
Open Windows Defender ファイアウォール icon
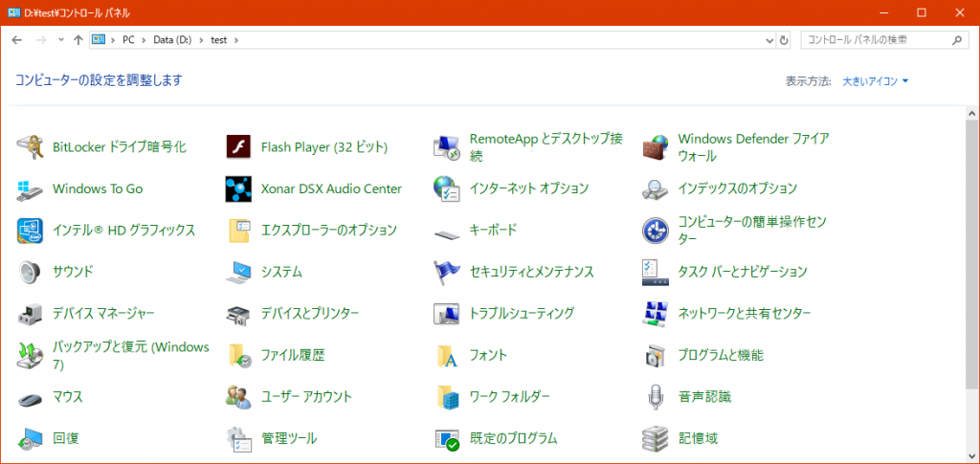pos(655,147)
